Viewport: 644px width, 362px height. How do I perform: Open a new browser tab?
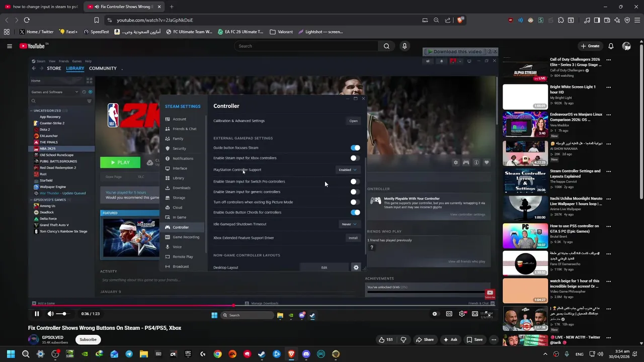point(172,7)
